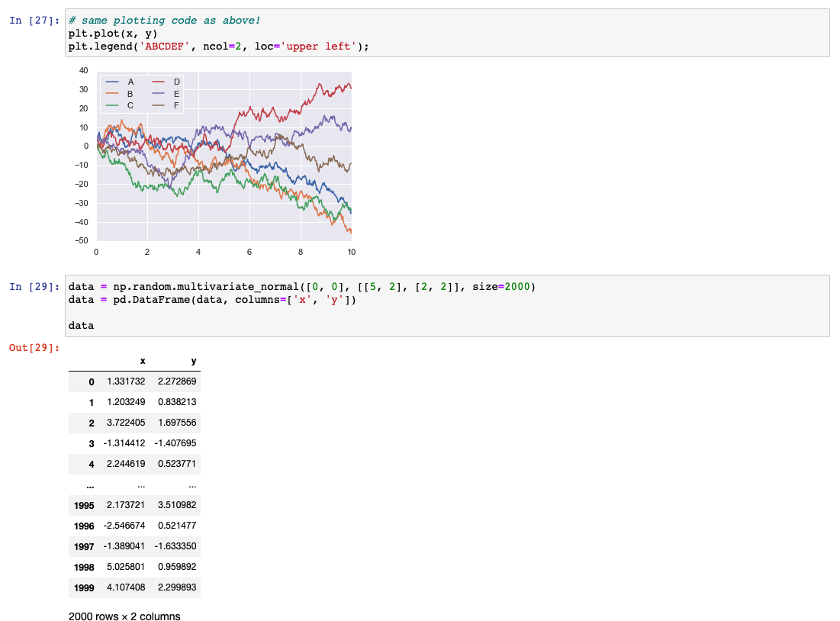Click inside the plt.plot code cell

click(447, 34)
